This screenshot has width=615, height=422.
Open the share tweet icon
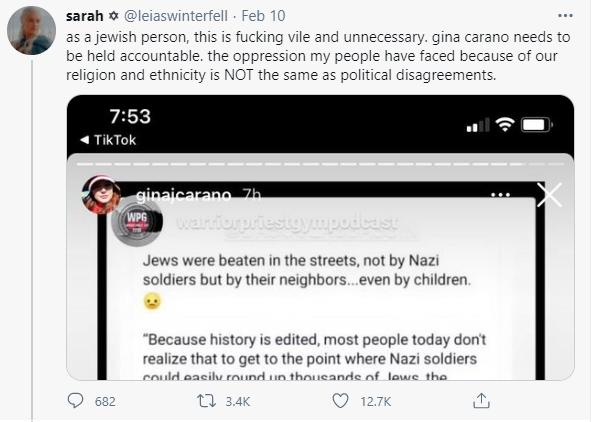[481, 401]
